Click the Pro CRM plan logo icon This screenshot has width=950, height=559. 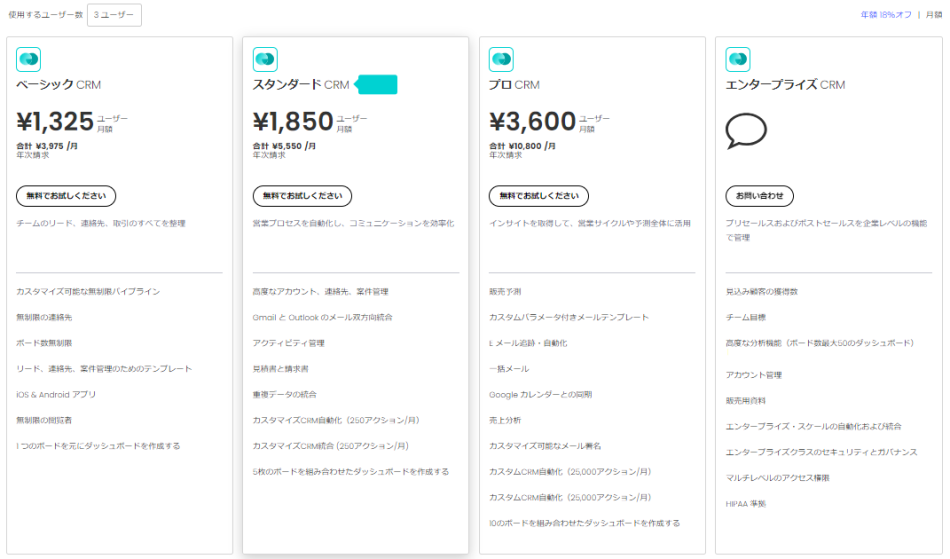(501, 60)
